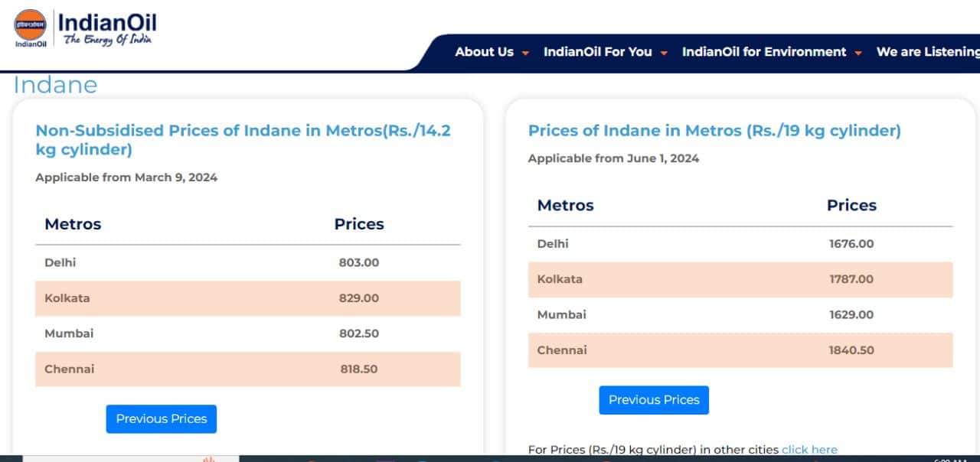
Task: Click Kolkata price 1787.00
Action: coord(851,279)
